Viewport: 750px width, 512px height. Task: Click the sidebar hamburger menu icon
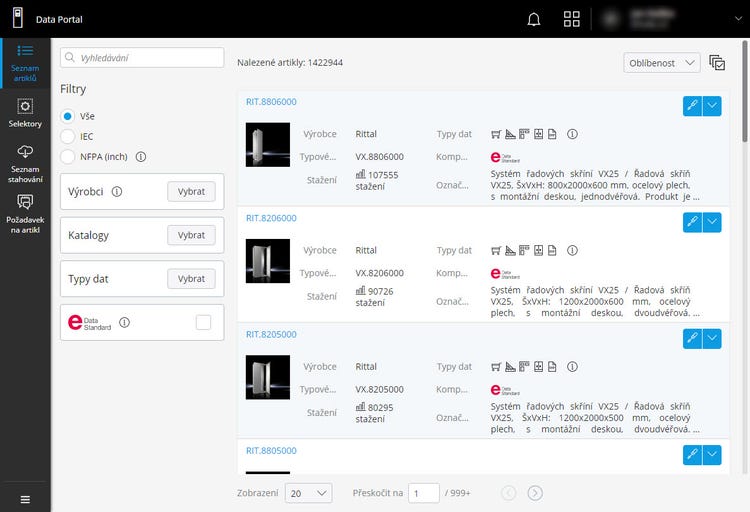point(25,499)
